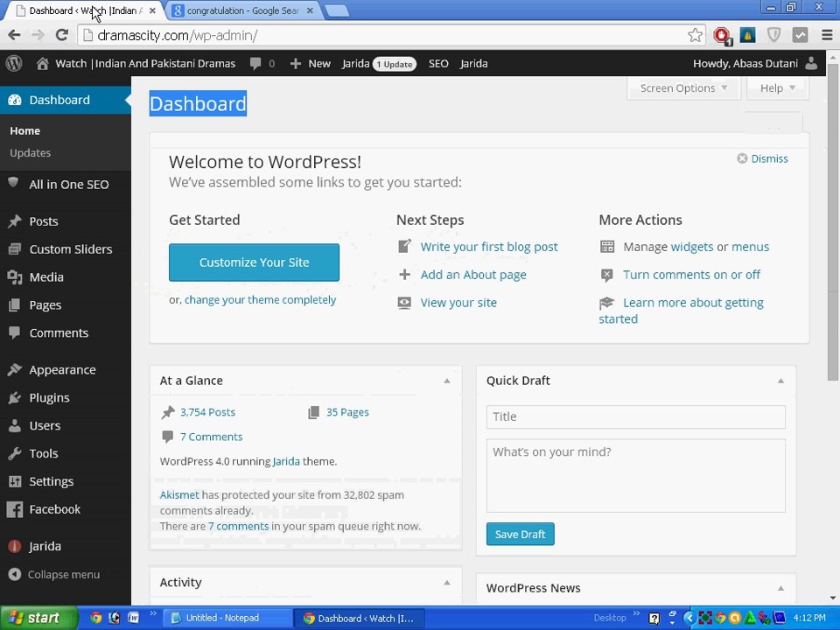
Task: Toggle the Activity widget arrow
Action: (447, 583)
